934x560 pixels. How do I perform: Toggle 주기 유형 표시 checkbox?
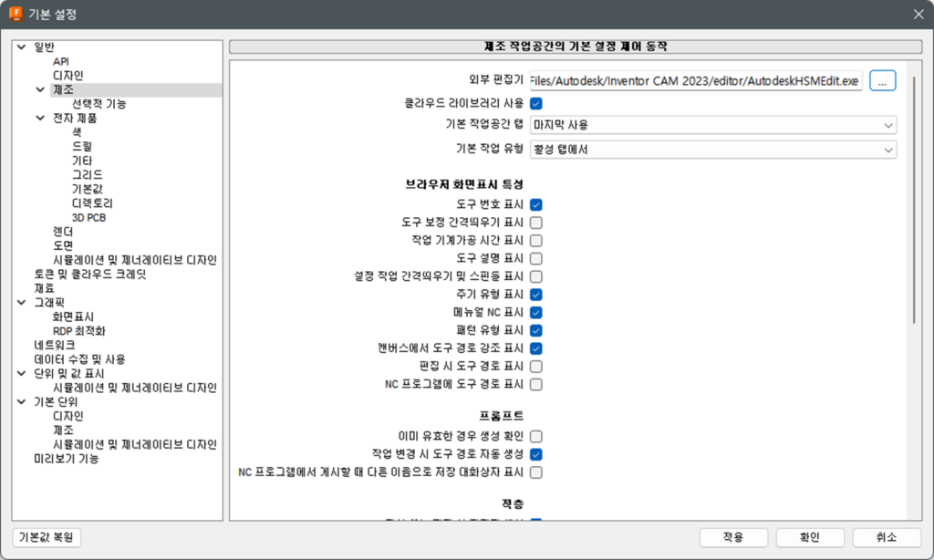click(x=536, y=295)
